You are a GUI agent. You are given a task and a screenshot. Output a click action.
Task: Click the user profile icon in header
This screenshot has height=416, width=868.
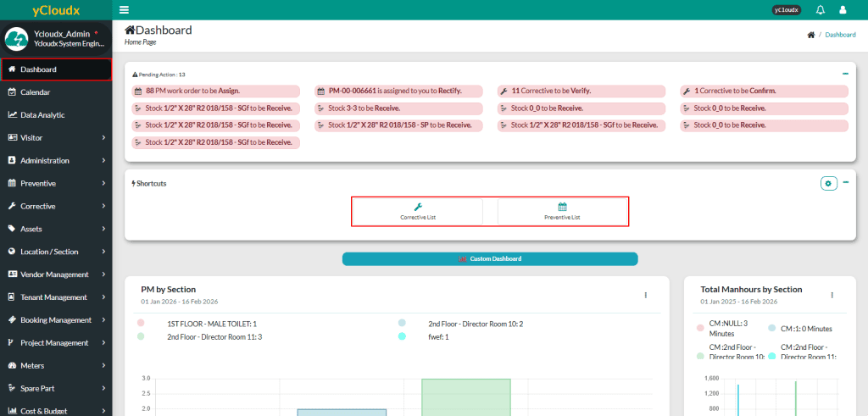(x=843, y=10)
